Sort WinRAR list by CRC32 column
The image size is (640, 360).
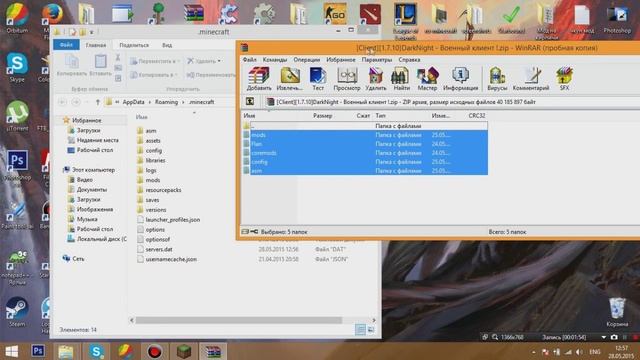[x=477, y=116]
